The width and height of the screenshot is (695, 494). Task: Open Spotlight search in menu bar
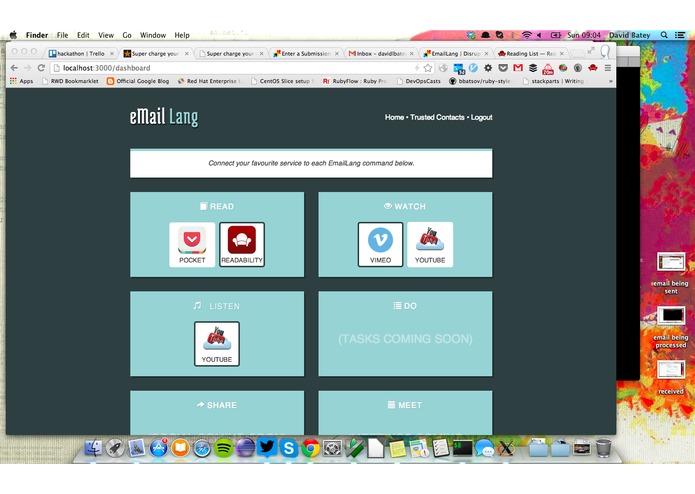[x=664, y=35]
